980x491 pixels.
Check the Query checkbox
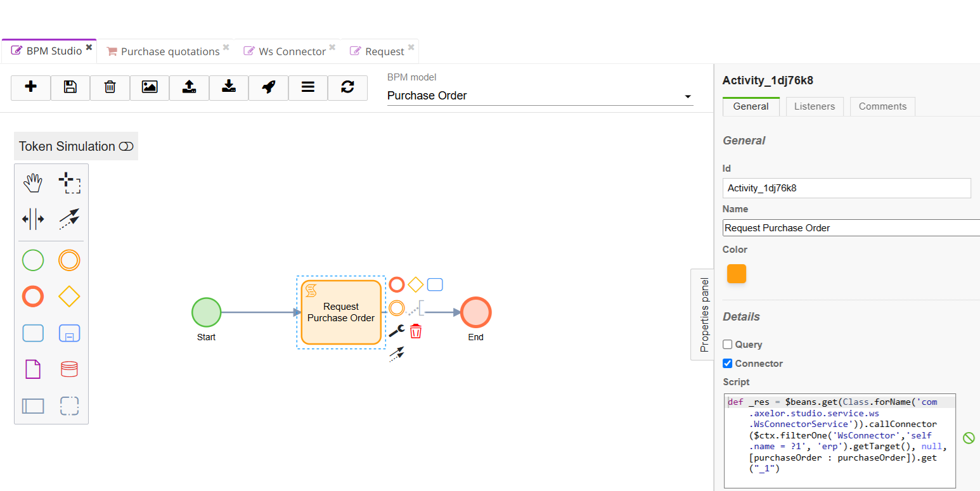tap(728, 345)
